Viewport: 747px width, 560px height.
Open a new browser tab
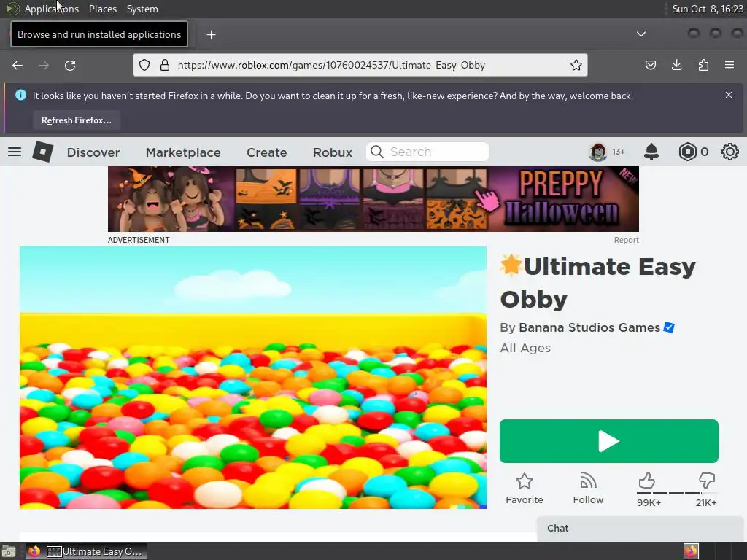[211, 35]
